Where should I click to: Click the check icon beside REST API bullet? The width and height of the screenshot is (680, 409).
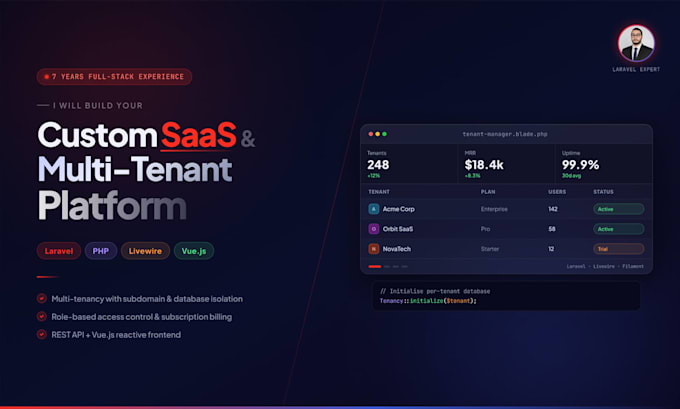click(42, 334)
